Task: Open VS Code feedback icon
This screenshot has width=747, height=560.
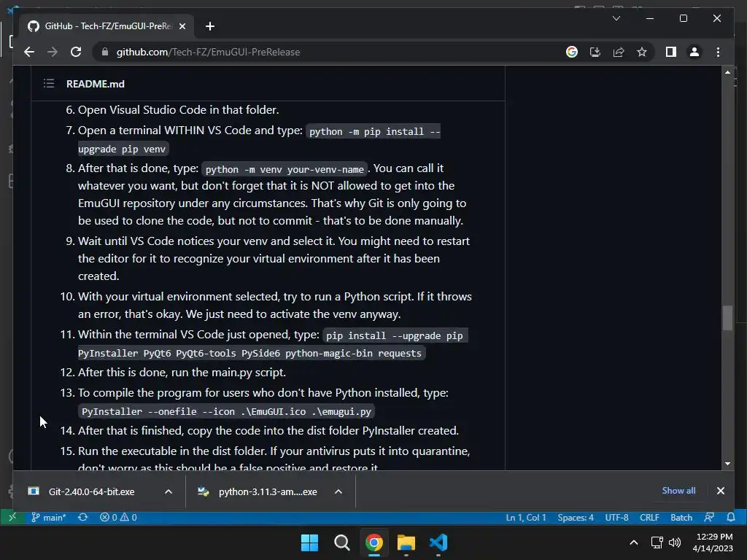Action: tap(709, 517)
